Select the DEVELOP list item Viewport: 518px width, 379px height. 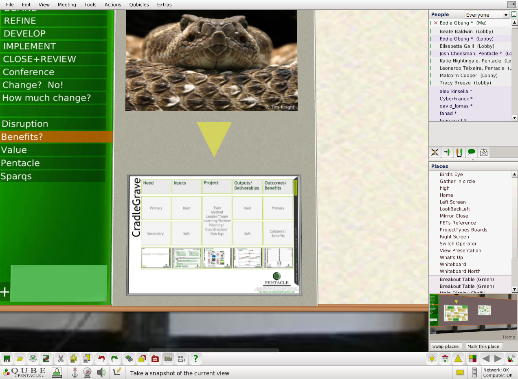[x=53, y=34]
